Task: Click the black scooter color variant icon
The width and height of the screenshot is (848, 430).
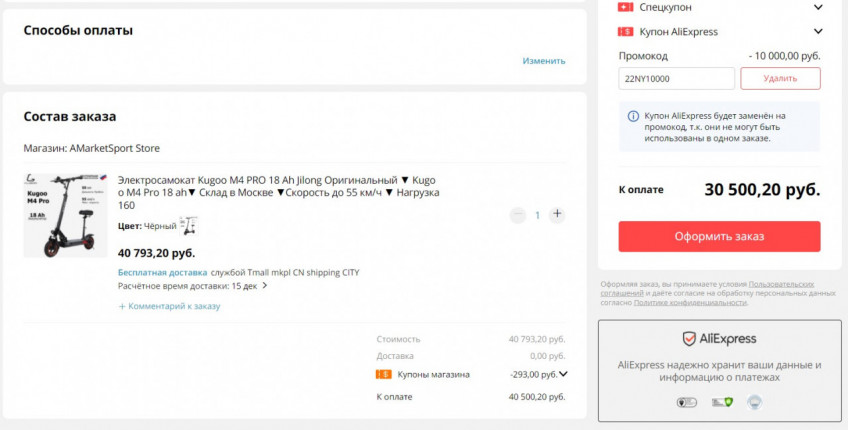Action: point(188,226)
